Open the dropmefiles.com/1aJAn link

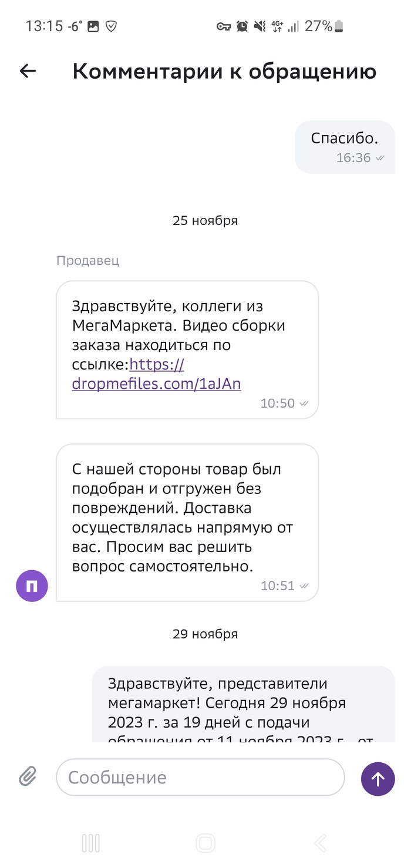click(x=156, y=383)
